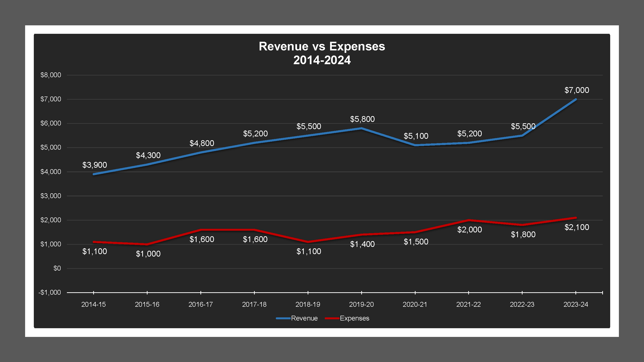The height and width of the screenshot is (362, 644).
Task: Select the 2019-20 category axis label
Action: point(361,305)
